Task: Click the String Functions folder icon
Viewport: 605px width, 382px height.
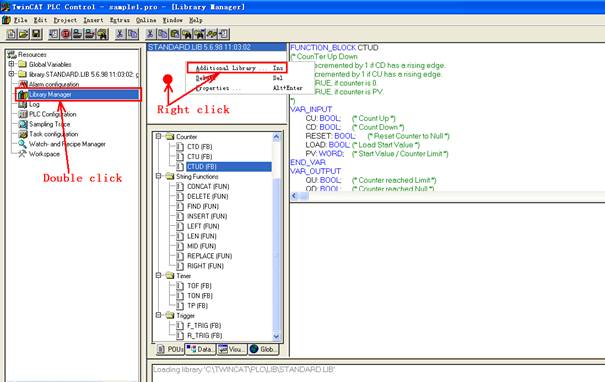Action: pyautogui.click(x=170, y=176)
